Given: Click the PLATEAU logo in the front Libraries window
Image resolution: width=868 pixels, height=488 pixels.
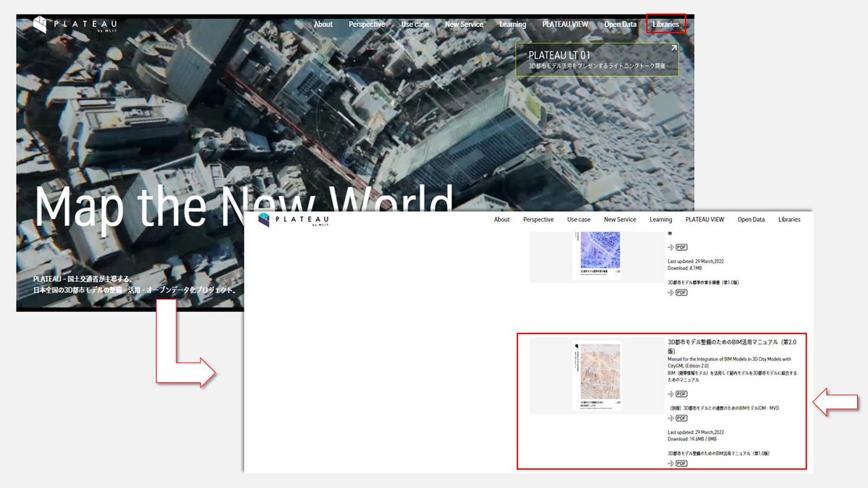Looking at the screenshot, I should [294, 221].
